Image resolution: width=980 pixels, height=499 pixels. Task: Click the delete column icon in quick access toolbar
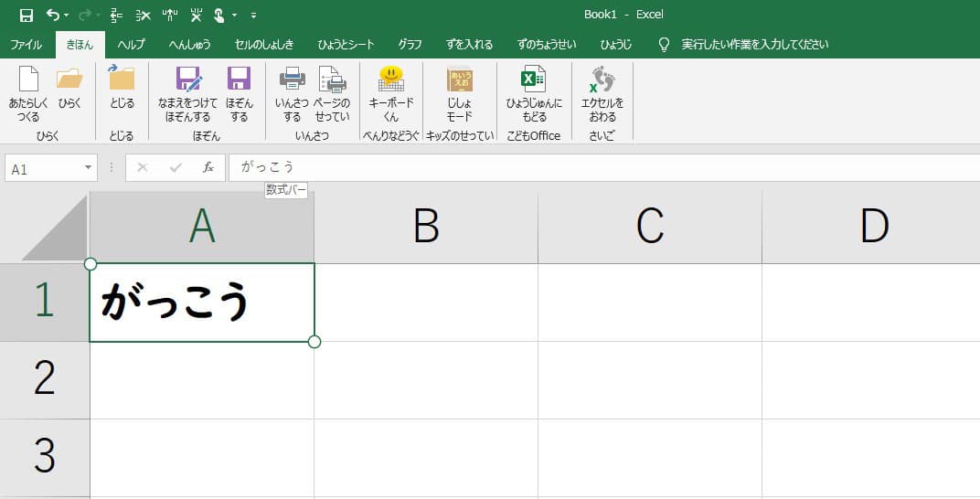pos(197,15)
